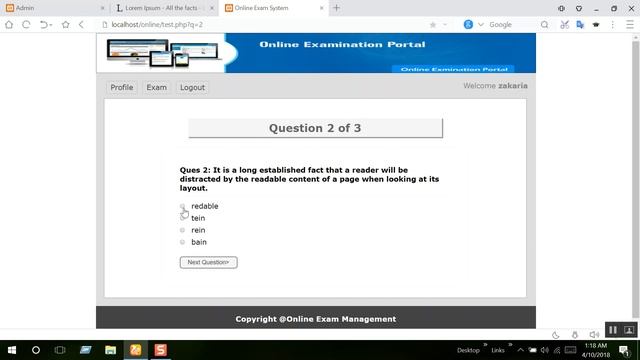Switch to the Admin tab
This screenshot has width=640, height=360.
[53, 8]
